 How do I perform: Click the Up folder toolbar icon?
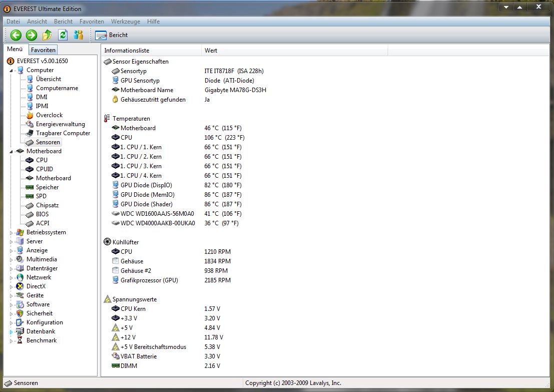(x=47, y=35)
